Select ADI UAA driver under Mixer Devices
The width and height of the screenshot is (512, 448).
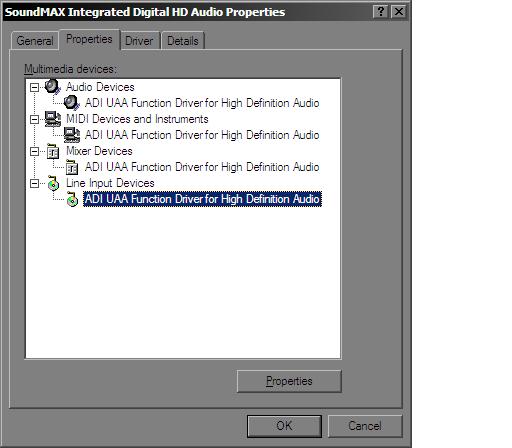point(202,167)
